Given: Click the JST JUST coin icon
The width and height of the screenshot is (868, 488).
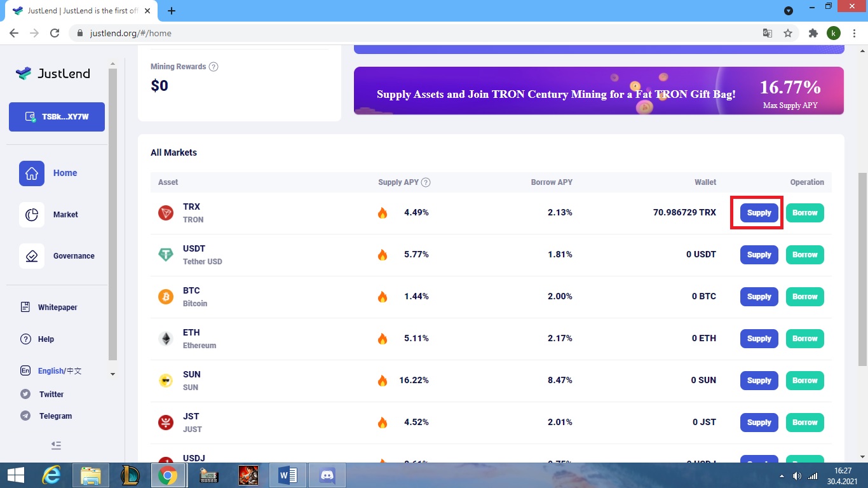Looking at the screenshot, I should coord(166,423).
